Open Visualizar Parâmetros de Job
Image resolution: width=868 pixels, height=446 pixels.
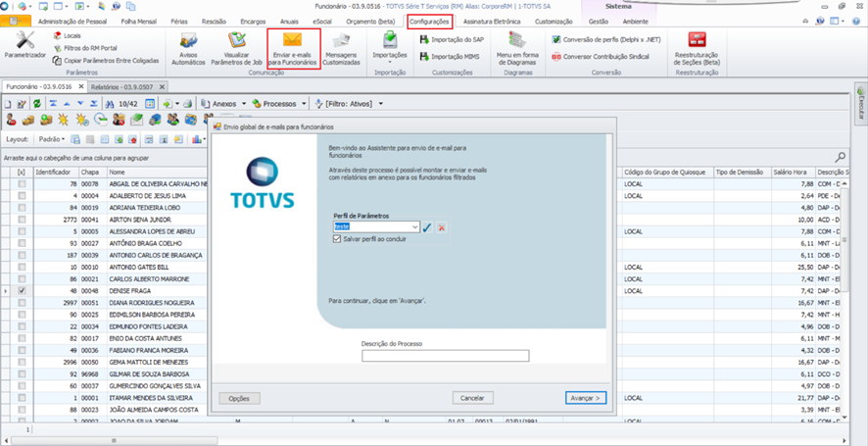pyautogui.click(x=236, y=49)
